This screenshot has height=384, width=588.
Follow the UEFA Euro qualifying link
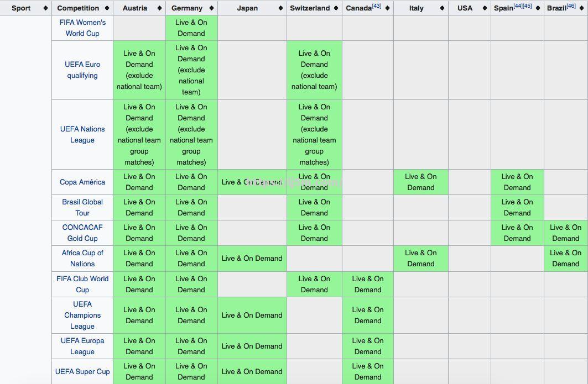pos(82,70)
